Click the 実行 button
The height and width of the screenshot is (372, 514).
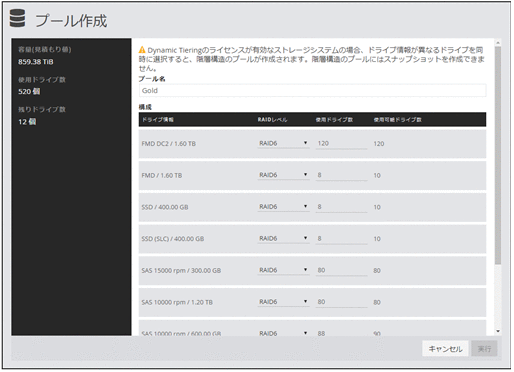coord(484,349)
